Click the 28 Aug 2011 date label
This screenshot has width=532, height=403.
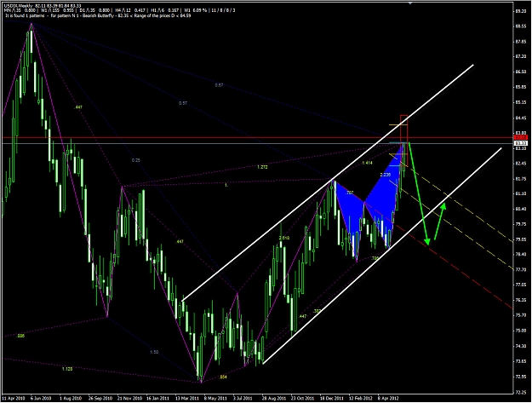(274, 398)
